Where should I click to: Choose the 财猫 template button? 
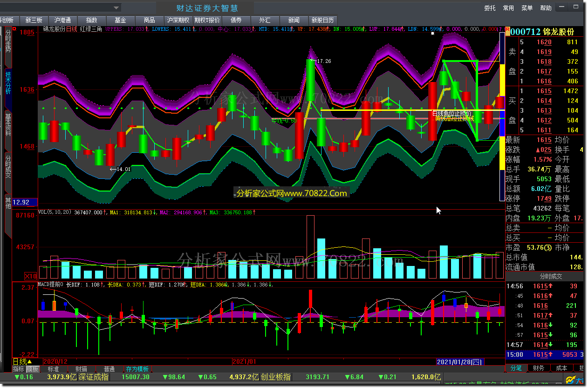pos(81,369)
